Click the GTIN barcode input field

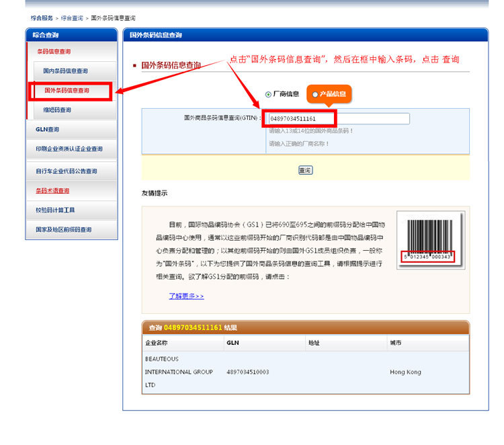[338, 119]
